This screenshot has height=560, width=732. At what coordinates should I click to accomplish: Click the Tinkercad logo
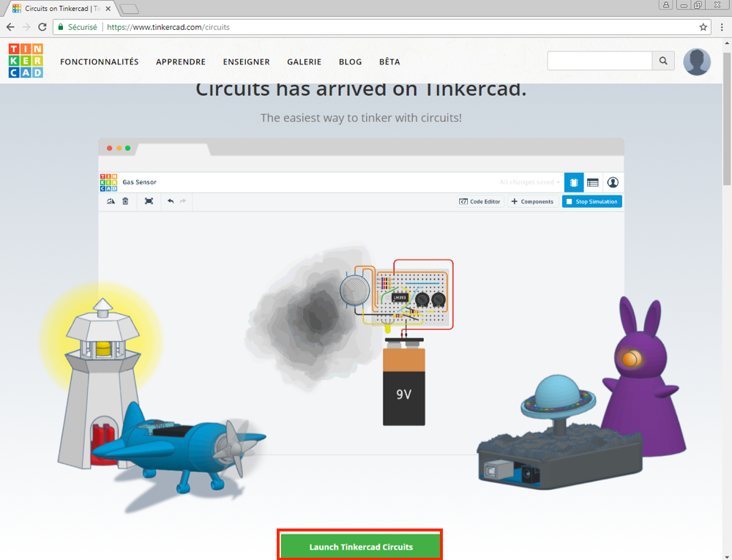pyautogui.click(x=26, y=61)
